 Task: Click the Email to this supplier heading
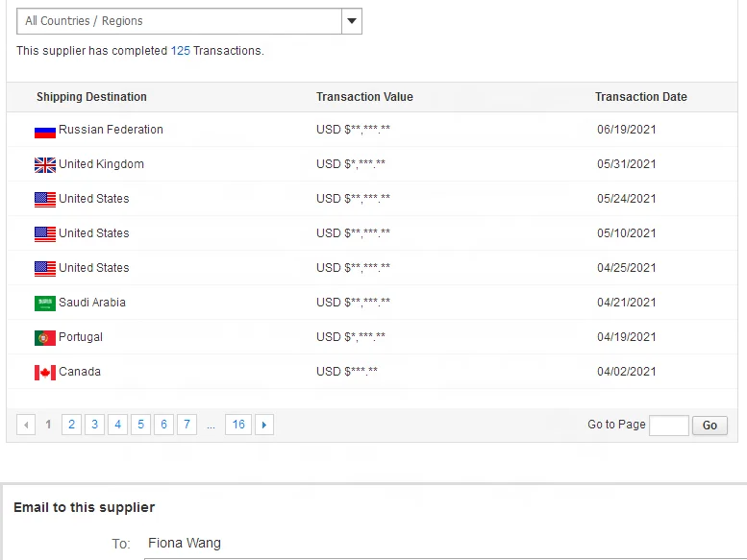85,508
